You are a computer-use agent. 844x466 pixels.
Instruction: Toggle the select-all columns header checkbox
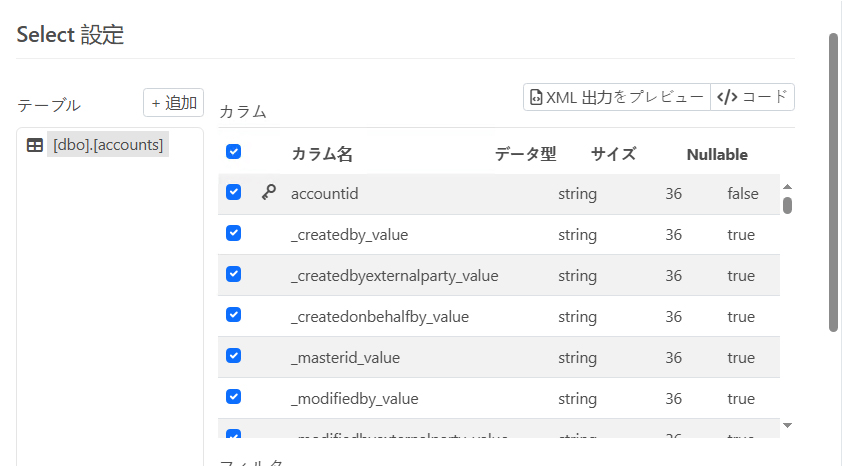[234, 152]
